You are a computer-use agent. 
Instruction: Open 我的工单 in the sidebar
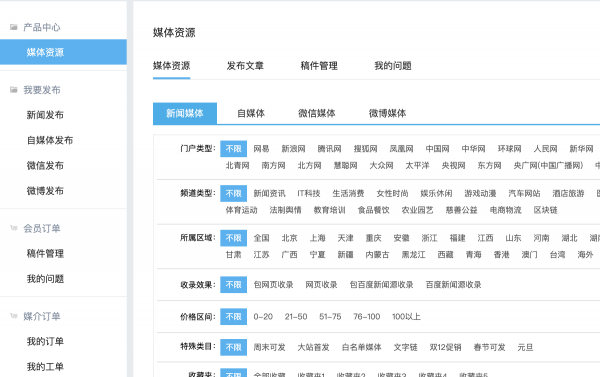click(x=45, y=367)
